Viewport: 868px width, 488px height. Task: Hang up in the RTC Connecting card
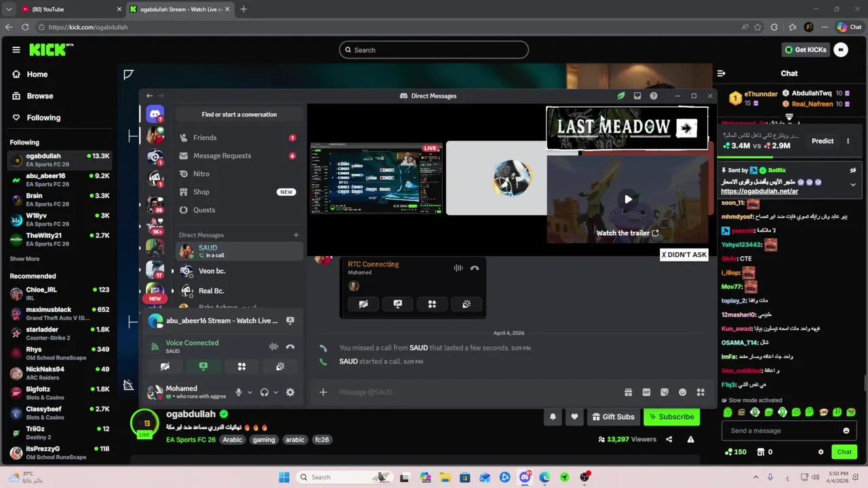click(475, 268)
